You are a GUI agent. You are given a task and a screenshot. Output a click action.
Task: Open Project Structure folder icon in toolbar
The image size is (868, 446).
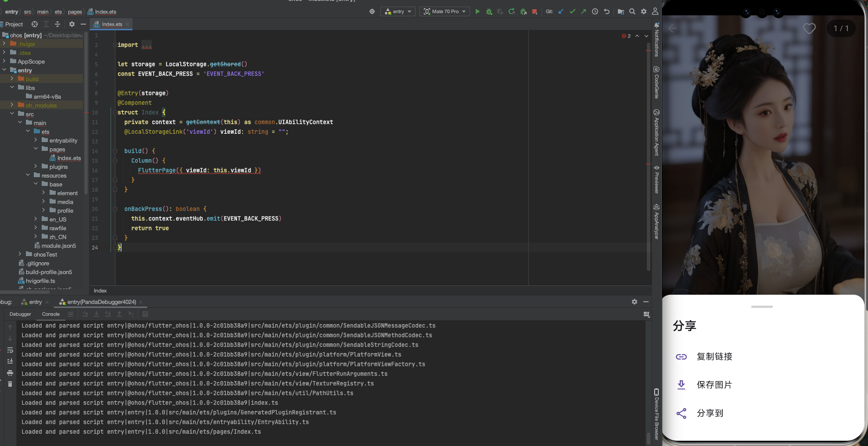pyautogui.click(x=621, y=11)
